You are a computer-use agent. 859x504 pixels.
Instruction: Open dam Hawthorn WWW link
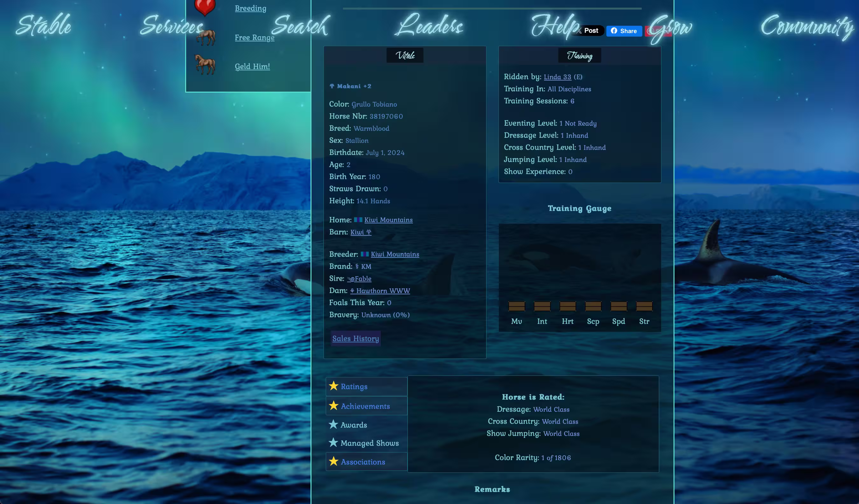[x=380, y=291]
